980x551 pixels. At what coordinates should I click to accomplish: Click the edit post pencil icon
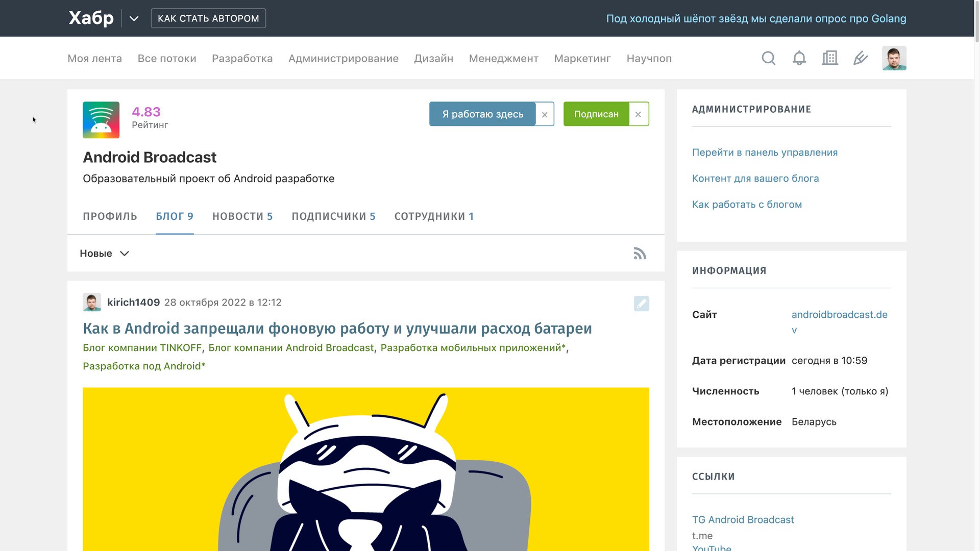point(641,304)
